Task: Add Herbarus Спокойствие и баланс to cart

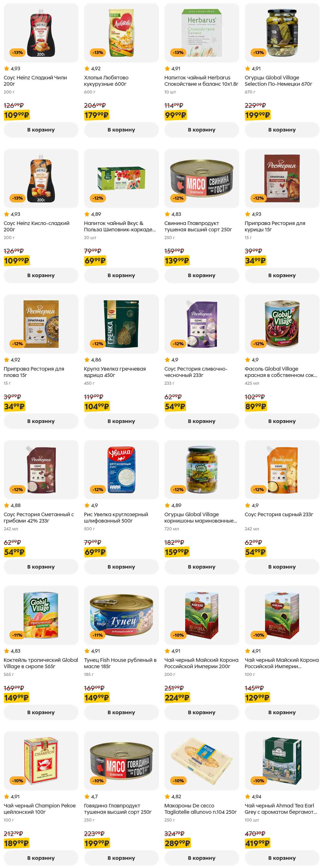Action: (202, 130)
